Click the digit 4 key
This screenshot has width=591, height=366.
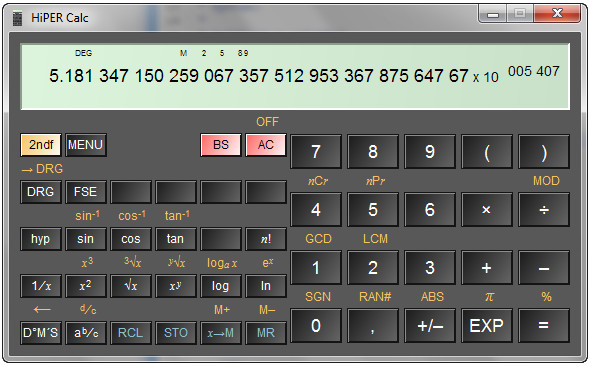pos(316,210)
